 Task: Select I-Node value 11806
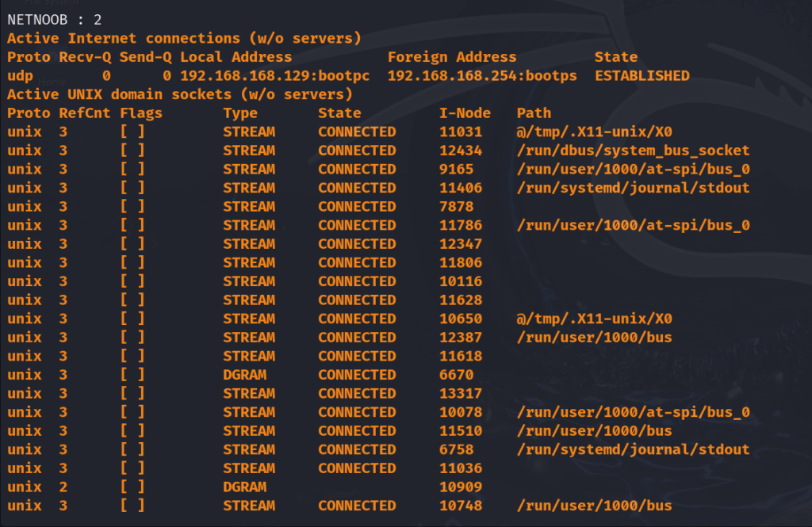click(x=461, y=262)
